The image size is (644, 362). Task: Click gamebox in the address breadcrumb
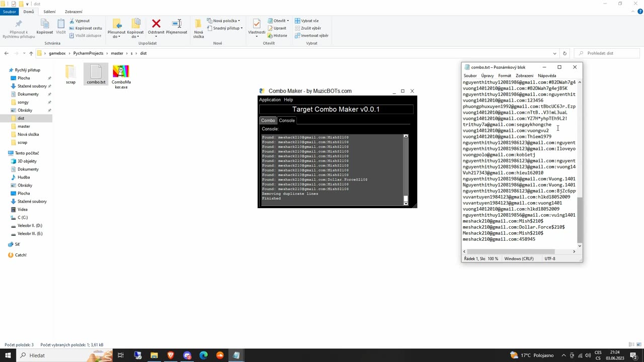click(x=57, y=53)
